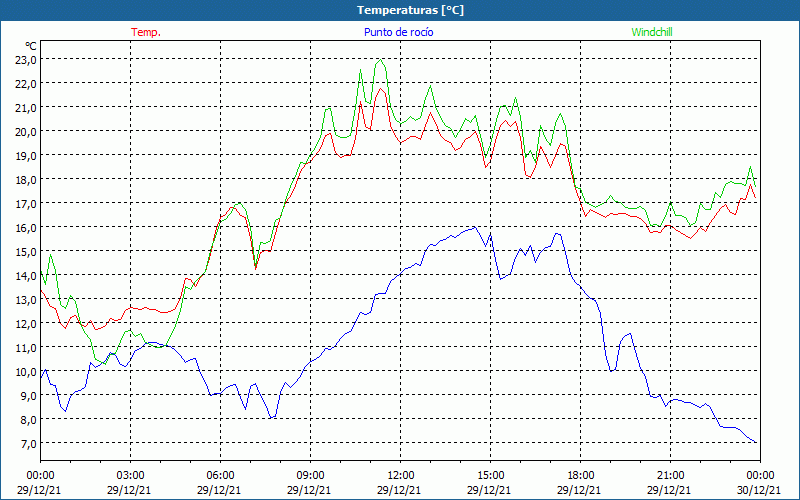Click the 21:00 time label on x-axis

670,475
